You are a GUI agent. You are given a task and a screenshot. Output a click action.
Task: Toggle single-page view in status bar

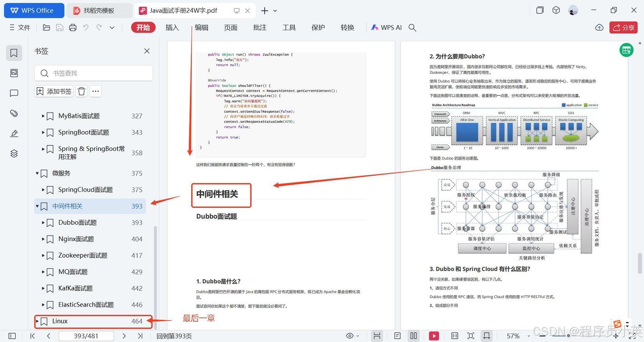point(397,336)
